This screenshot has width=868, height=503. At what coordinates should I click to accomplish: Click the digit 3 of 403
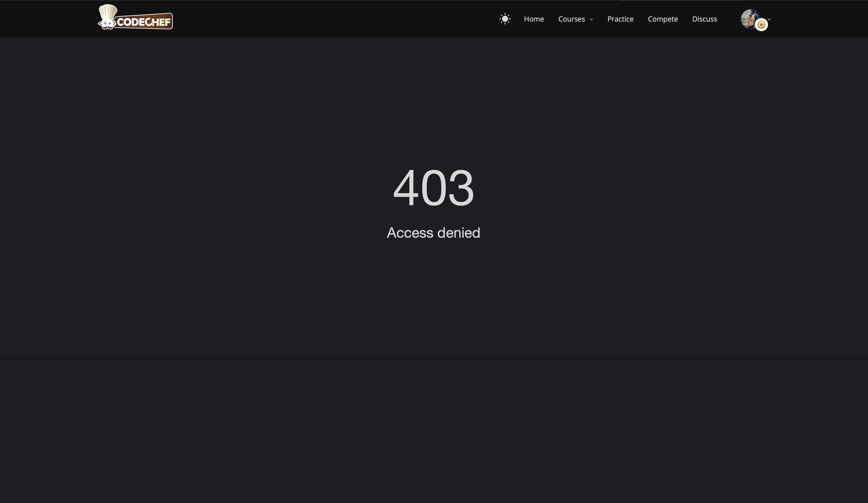click(461, 188)
